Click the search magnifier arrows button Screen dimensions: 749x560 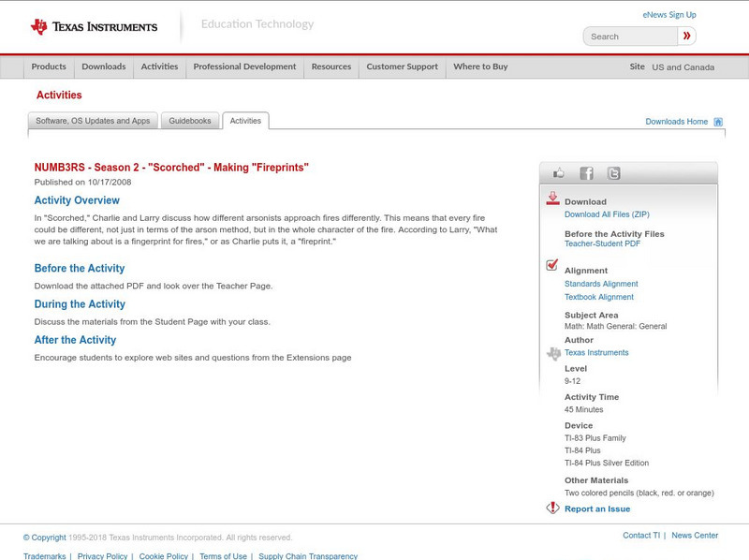pyautogui.click(x=686, y=36)
